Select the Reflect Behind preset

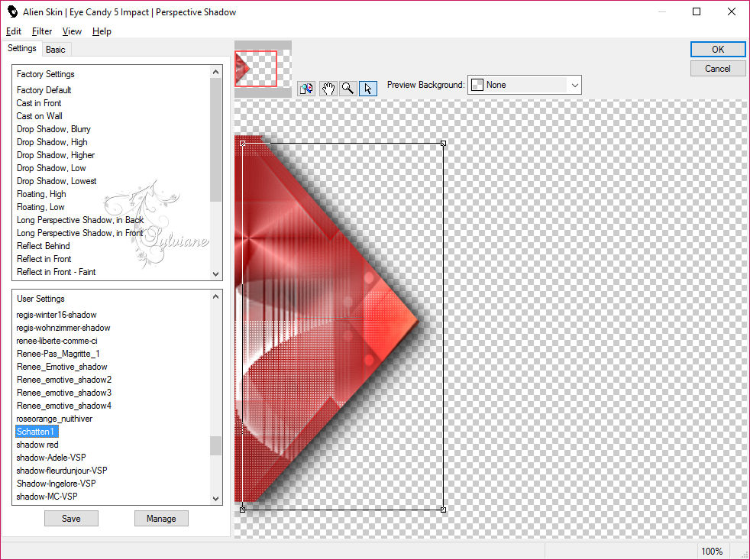[43, 245]
